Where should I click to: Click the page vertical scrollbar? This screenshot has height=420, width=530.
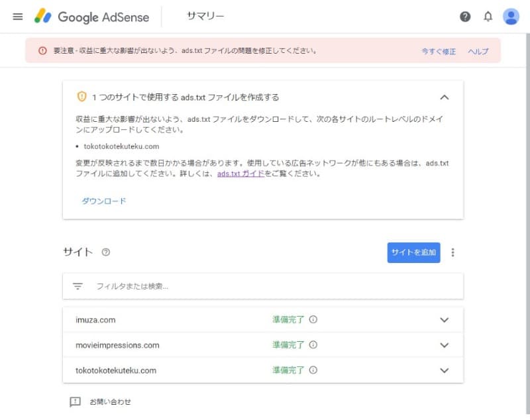pos(527,223)
